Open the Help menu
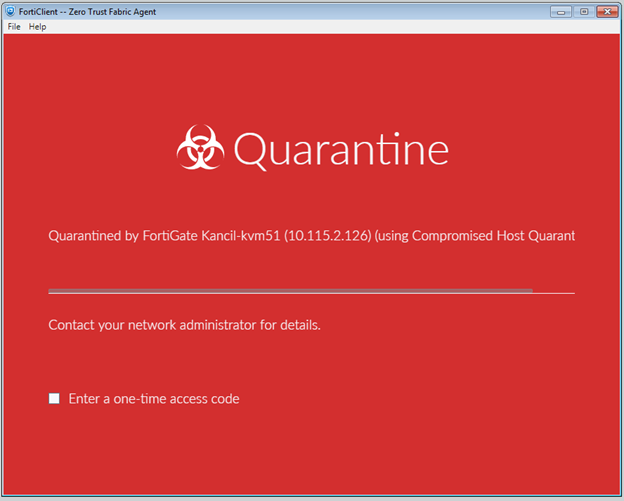Screen dimensions: 624x501 coord(37,27)
